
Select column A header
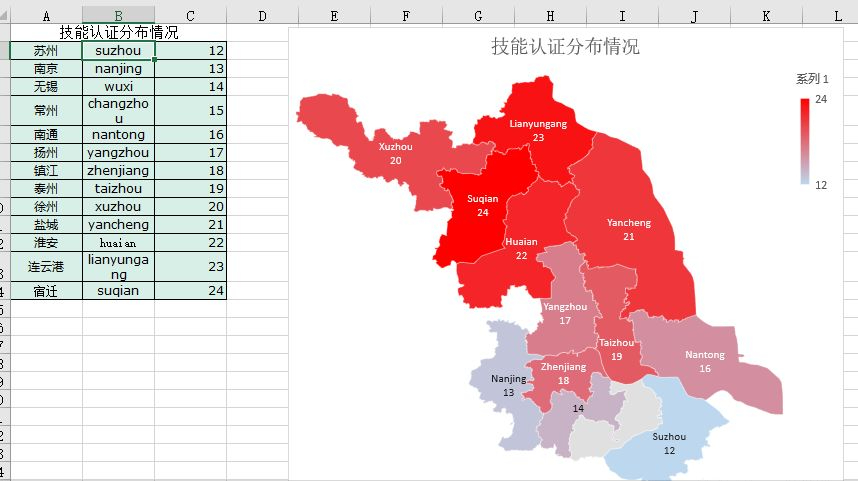[x=46, y=16]
